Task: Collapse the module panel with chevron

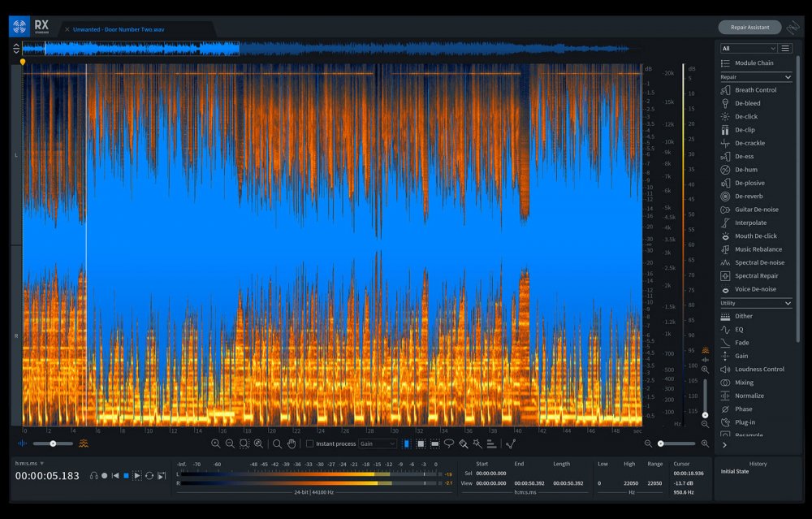Action: pos(724,445)
